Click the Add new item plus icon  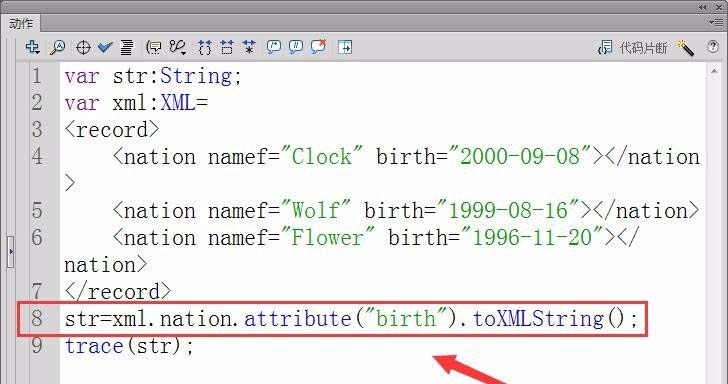coord(32,46)
